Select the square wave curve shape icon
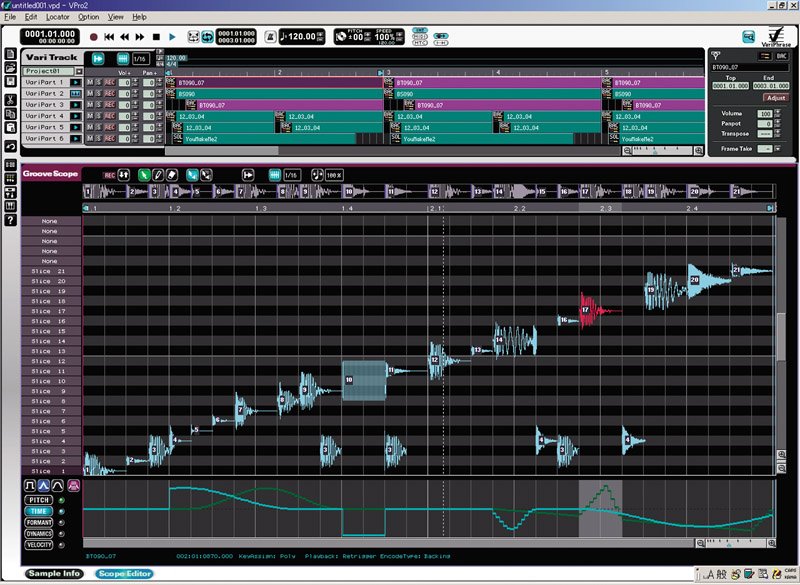The image size is (800, 585). click(30, 485)
